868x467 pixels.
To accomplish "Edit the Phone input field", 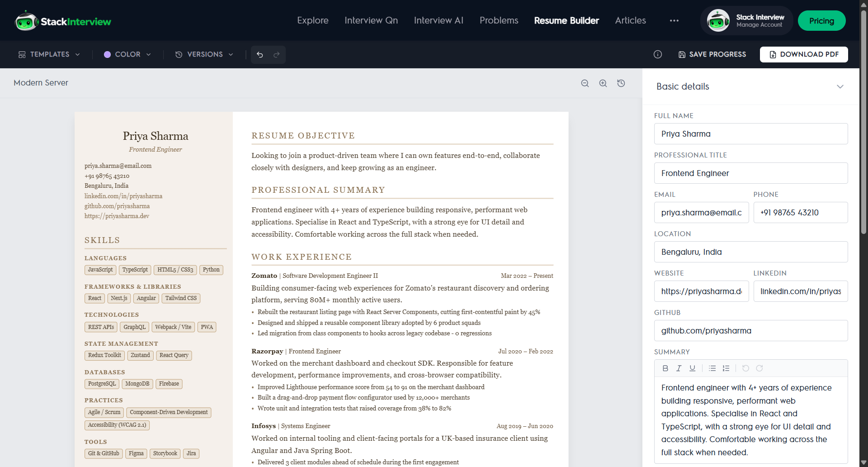I will [x=800, y=213].
